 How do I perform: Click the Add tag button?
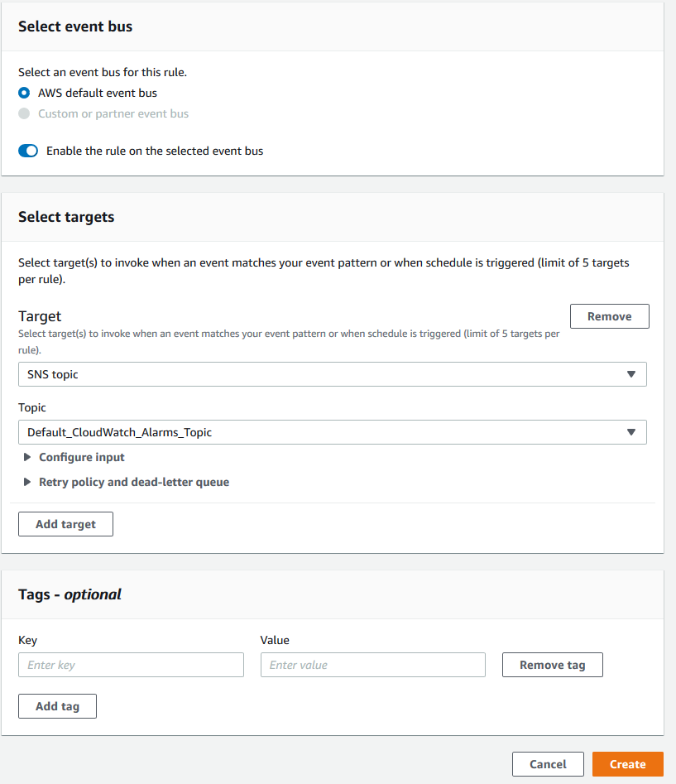[x=57, y=706]
